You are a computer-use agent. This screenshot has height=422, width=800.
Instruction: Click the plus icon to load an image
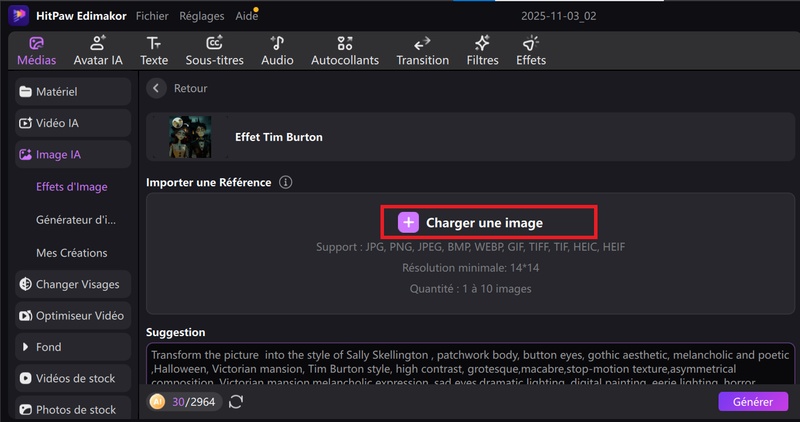[408, 222]
